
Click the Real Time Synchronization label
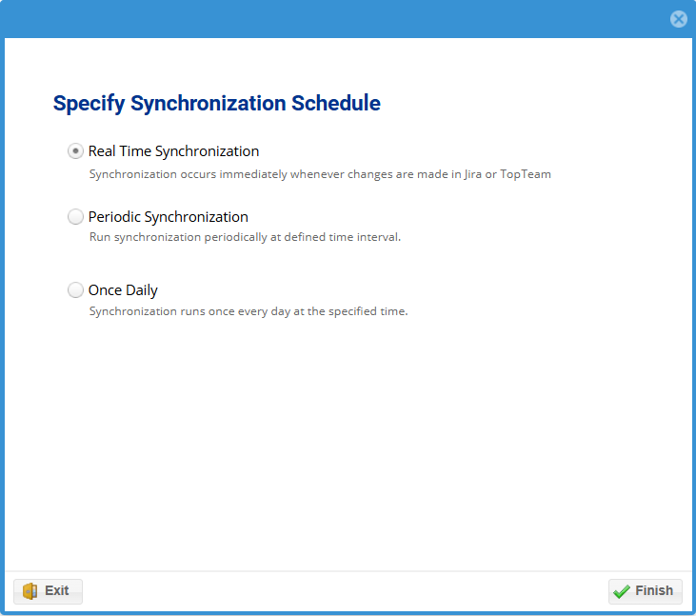pos(173,151)
